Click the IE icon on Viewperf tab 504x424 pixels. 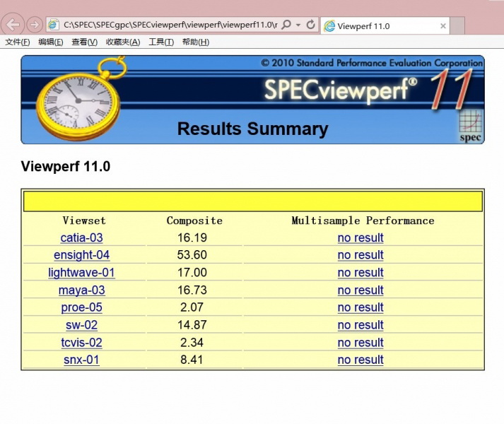[x=329, y=26]
